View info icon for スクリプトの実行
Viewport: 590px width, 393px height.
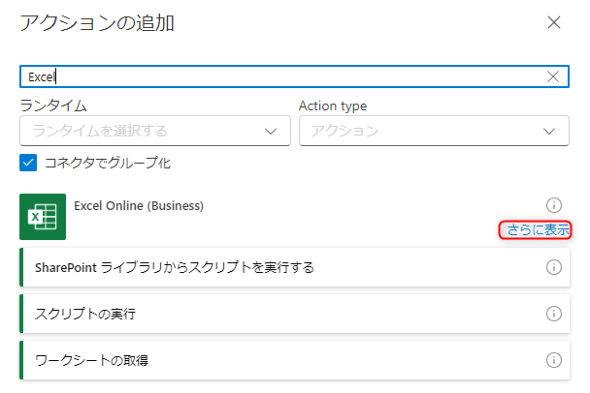coord(554,314)
